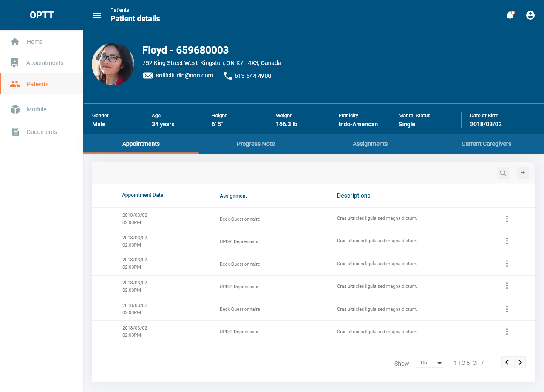Switch to the Current Caregivers tab
This screenshot has height=392, width=544.
point(486,144)
